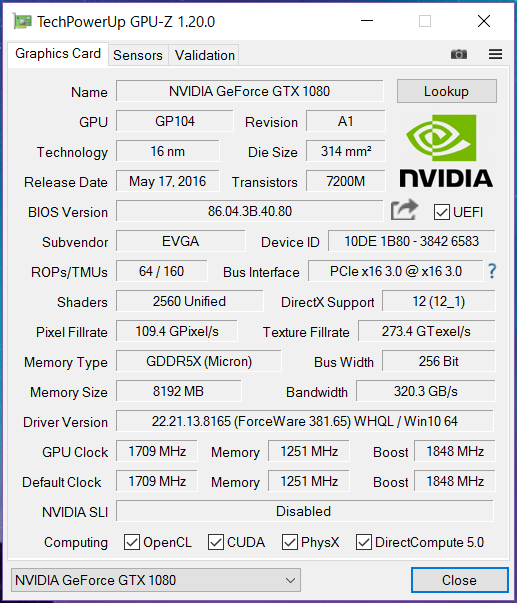
Task: Click the Bus Interface question mark icon
Action: pos(492,271)
